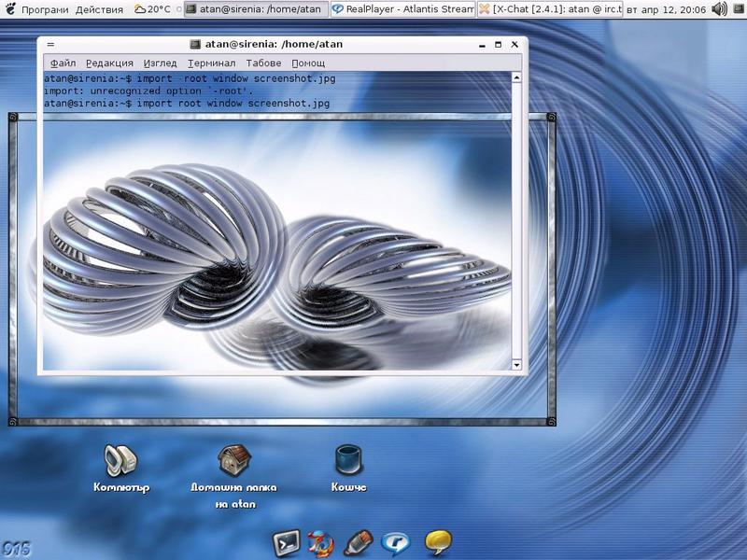Image resolution: width=747 pixels, height=560 pixels.
Task: Launch Firefox from the bottom dock
Action: (320, 541)
